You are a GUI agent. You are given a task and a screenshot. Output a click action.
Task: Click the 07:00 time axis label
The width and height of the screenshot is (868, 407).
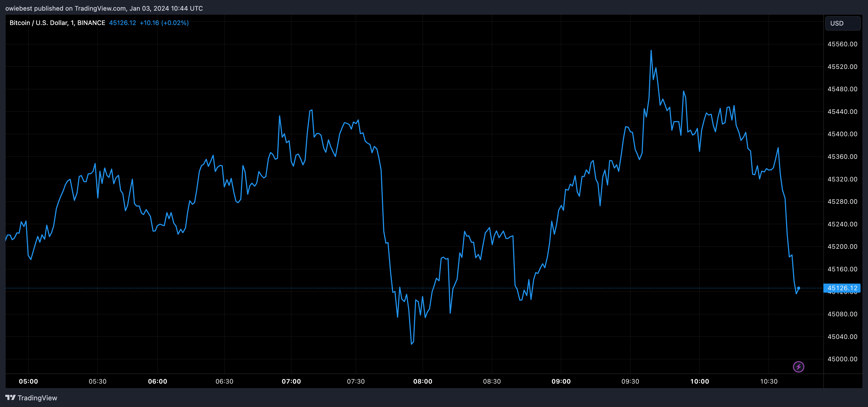(x=291, y=381)
